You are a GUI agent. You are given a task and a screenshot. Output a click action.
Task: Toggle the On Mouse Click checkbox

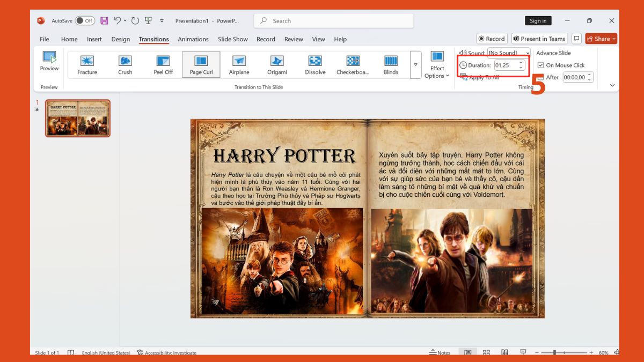542,64
